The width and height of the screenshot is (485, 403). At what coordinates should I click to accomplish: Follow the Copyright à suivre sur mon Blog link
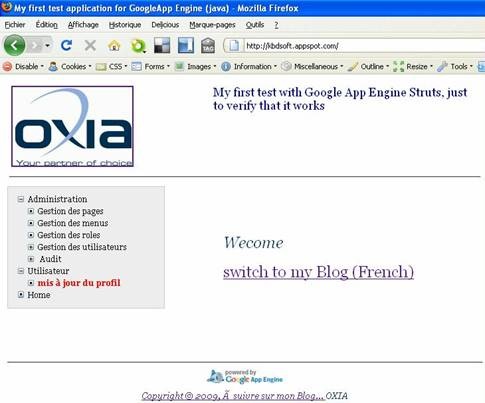tap(233, 396)
